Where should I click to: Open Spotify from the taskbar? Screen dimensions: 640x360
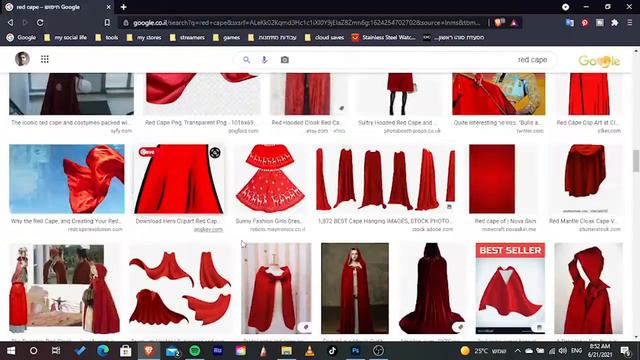[195, 351]
